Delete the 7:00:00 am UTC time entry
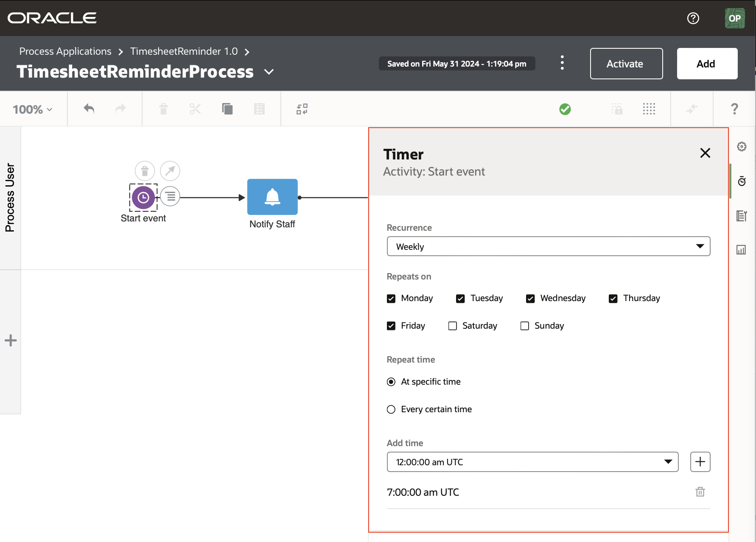Screen dimensions: 756x542 pyautogui.click(x=700, y=492)
